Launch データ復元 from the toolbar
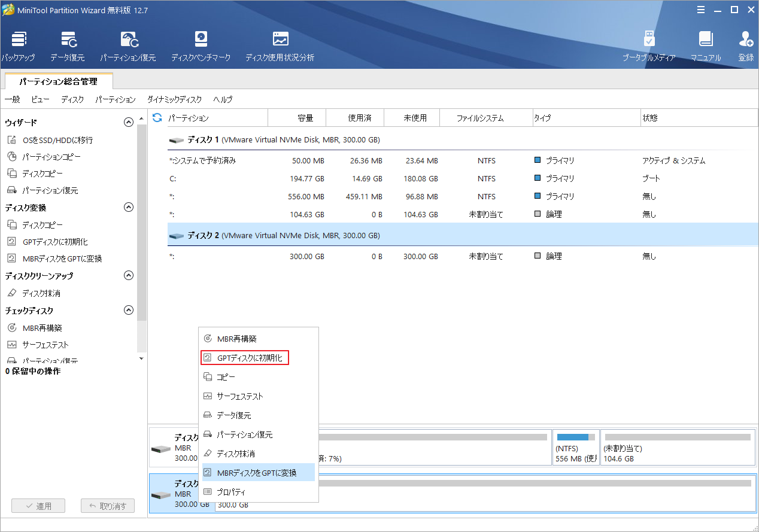Viewport: 759px width, 532px height. click(67, 47)
